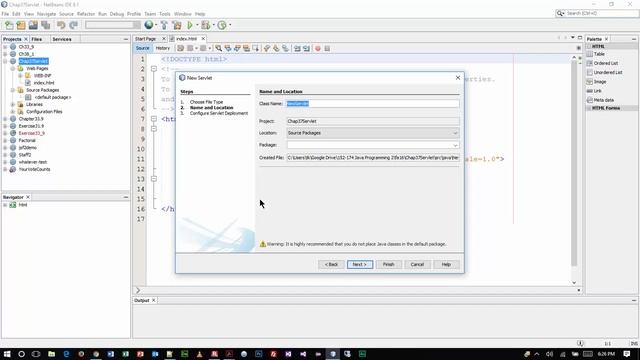Collapse code fold at line 7
Viewport: 640px width, 360px height.
coord(154,119)
